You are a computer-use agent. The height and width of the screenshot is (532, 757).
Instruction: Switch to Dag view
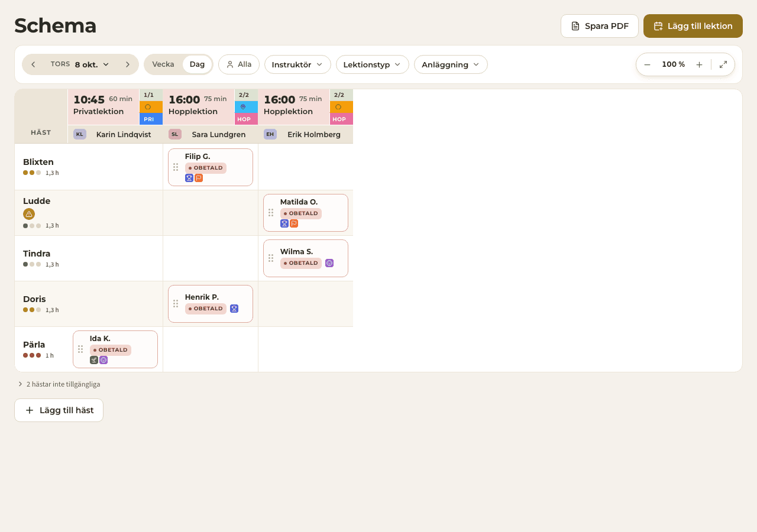point(197,64)
